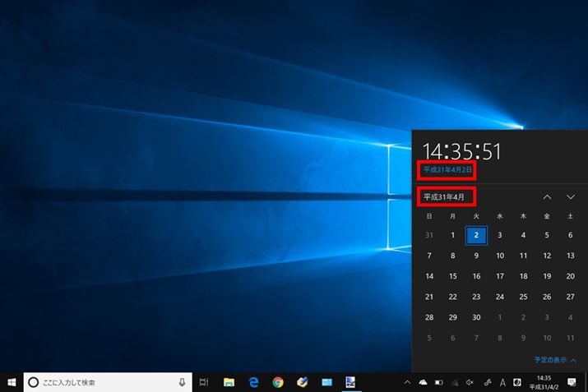Go to next month with down chevron
The width and height of the screenshot is (588, 392).
coord(571,197)
